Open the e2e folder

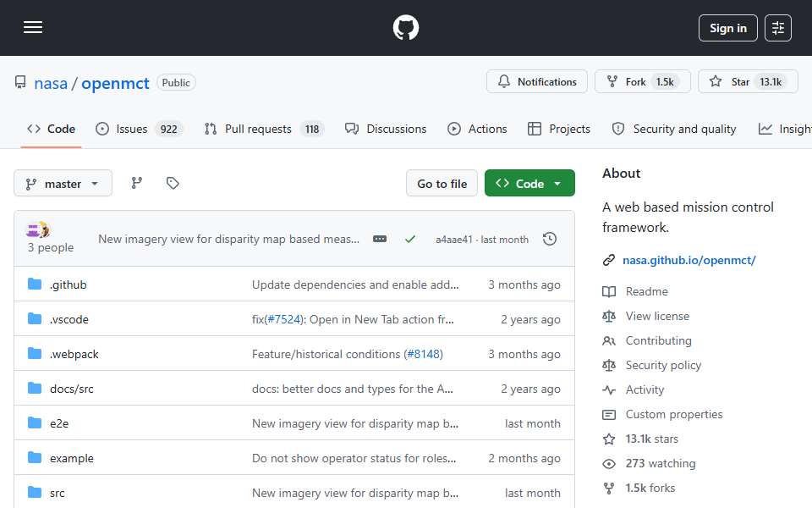click(59, 423)
